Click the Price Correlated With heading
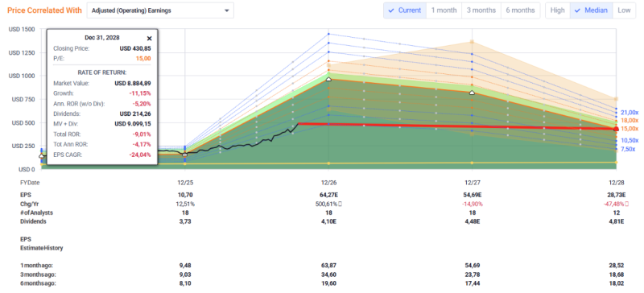Image resolution: width=644 pixels, height=293 pixels. [44, 10]
